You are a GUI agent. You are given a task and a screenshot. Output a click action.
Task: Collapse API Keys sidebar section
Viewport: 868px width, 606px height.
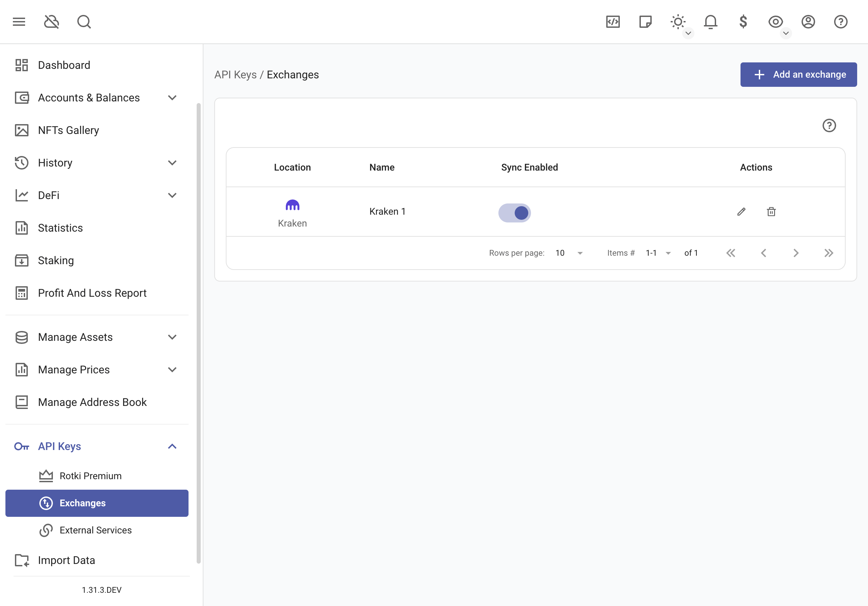coord(172,446)
